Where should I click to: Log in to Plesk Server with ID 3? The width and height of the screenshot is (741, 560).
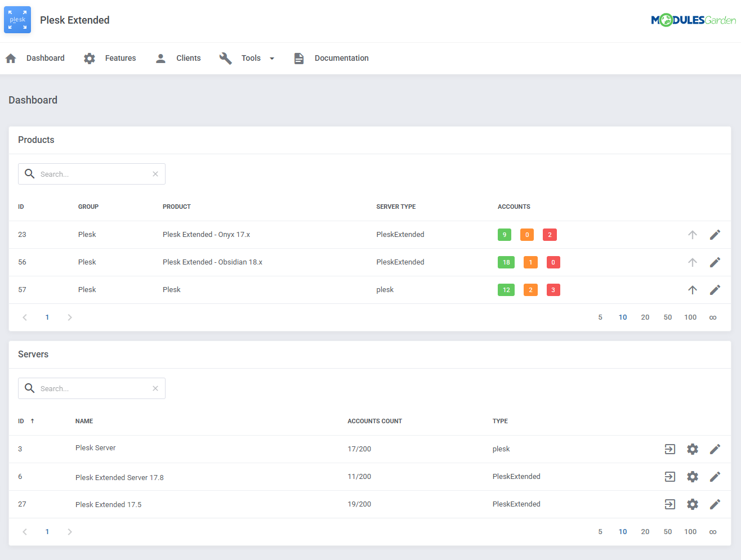[x=669, y=449]
